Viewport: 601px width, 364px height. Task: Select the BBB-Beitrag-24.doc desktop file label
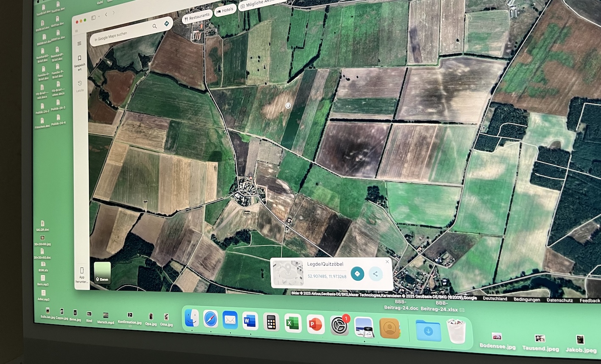[x=401, y=305]
